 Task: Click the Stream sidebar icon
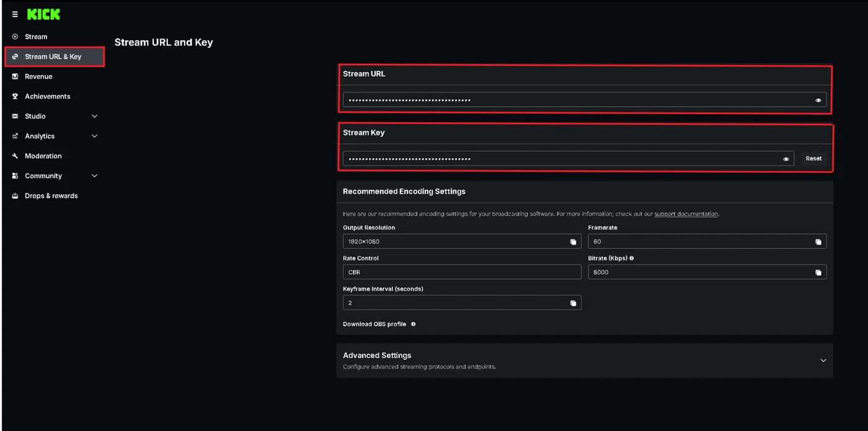coord(15,37)
